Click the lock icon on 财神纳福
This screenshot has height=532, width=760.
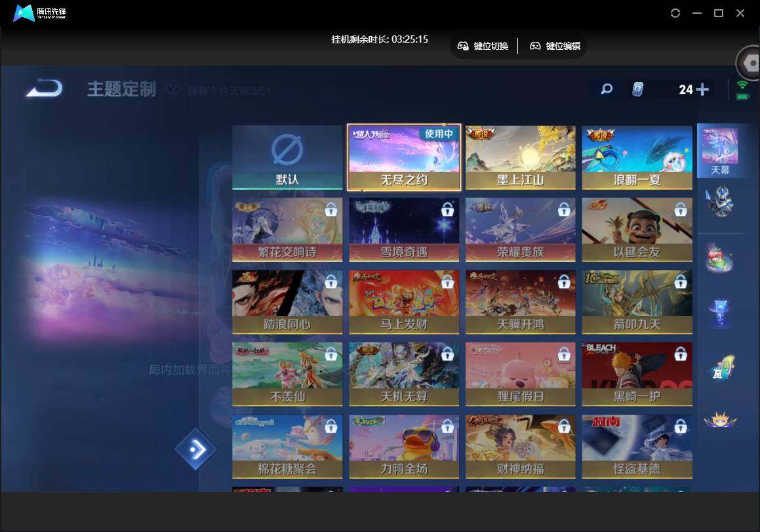[x=564, y=426]
